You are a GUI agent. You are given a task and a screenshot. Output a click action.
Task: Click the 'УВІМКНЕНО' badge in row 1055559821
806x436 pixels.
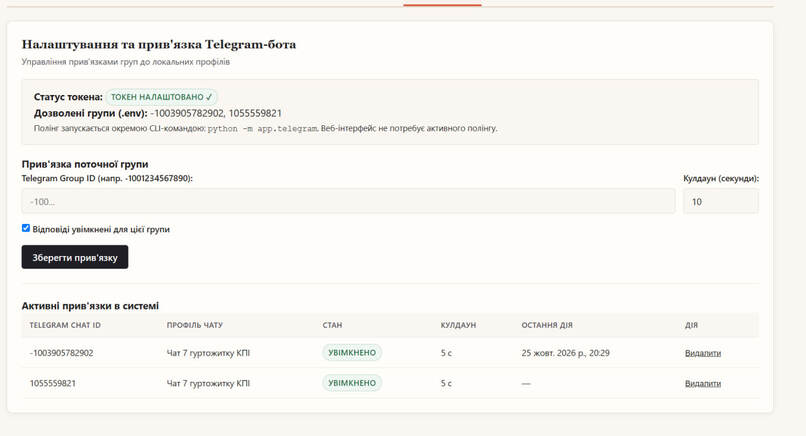352,383
